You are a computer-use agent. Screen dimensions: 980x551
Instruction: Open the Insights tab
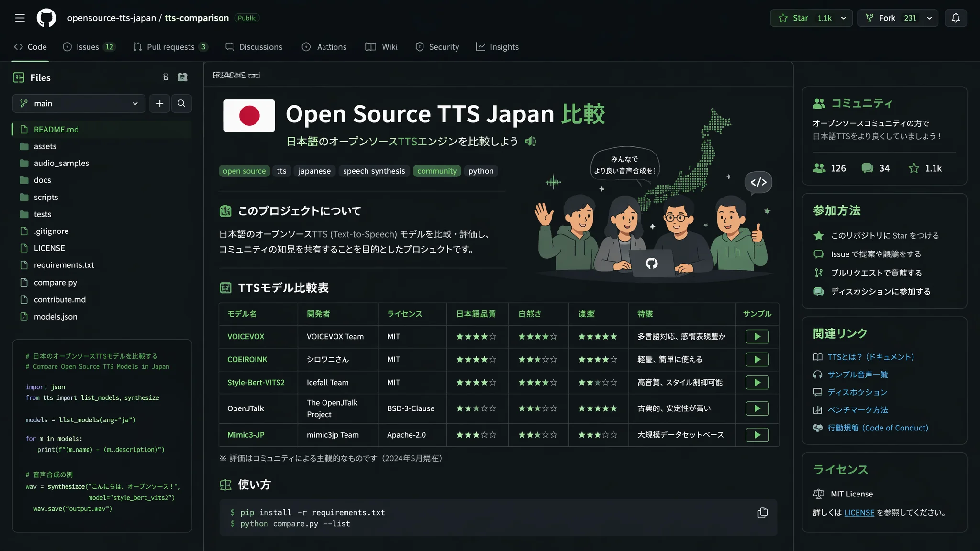click(497, 47)
